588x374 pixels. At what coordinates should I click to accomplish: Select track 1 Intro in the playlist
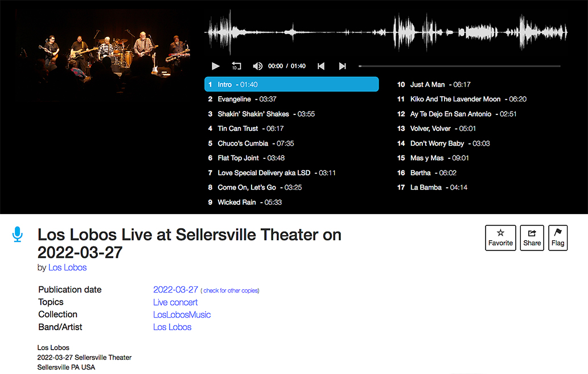[x=291, y=84]
